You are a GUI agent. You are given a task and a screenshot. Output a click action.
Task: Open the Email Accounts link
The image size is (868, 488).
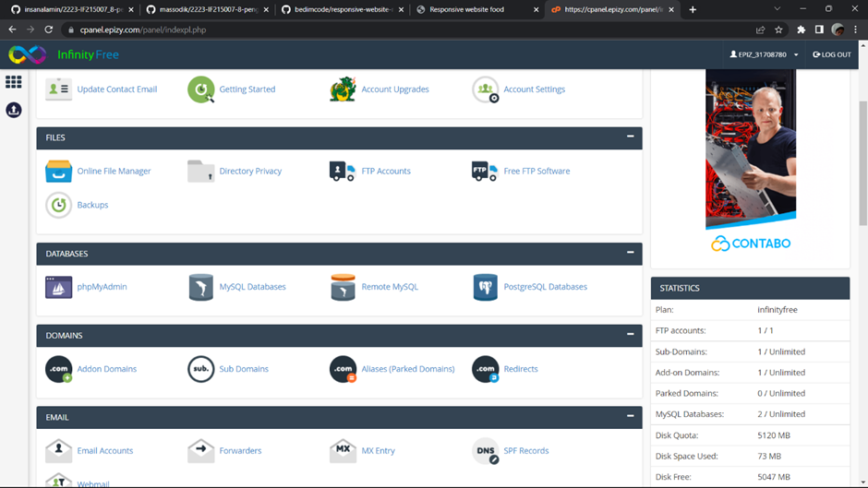104,450
